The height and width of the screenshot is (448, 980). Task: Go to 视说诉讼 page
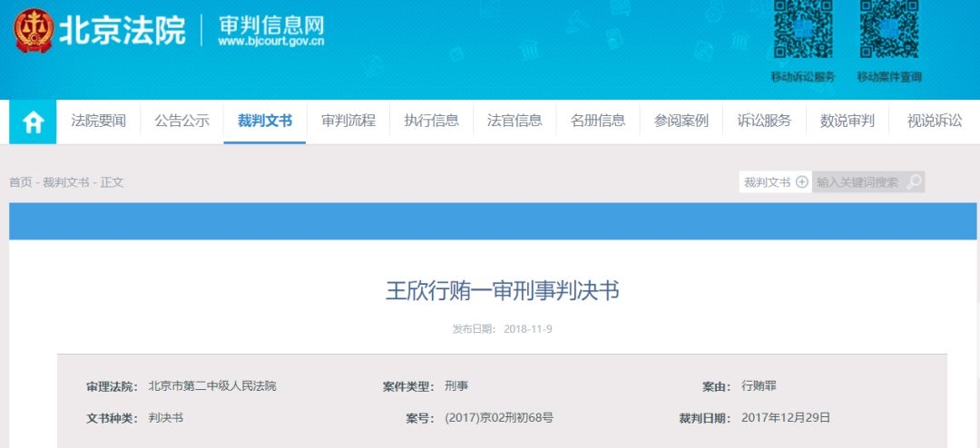click(x=934, y=121)
